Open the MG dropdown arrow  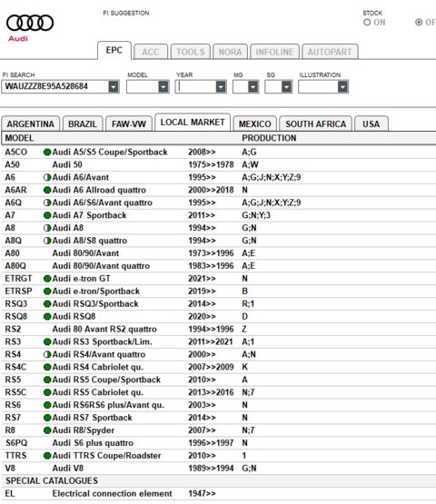point(253,87)
